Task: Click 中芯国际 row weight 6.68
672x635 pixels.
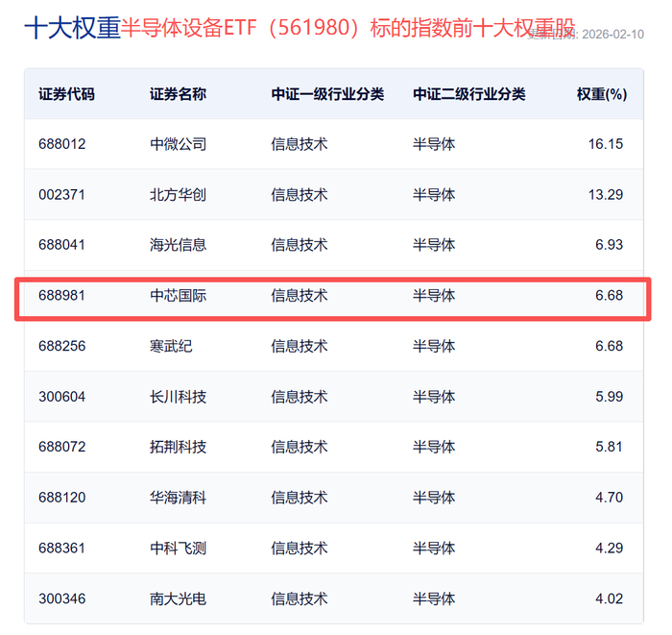Action: click(609, 296)
